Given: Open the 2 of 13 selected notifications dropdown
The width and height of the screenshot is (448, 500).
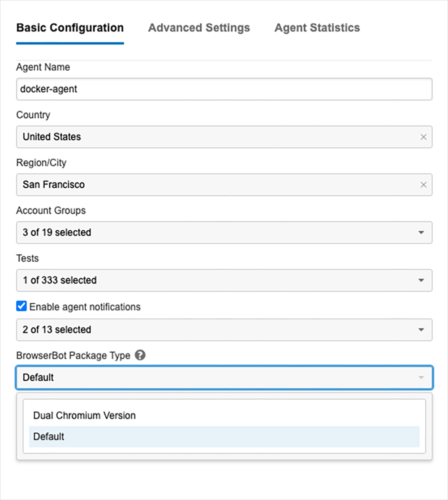Looking at the screenshot, I should [215, 330].
